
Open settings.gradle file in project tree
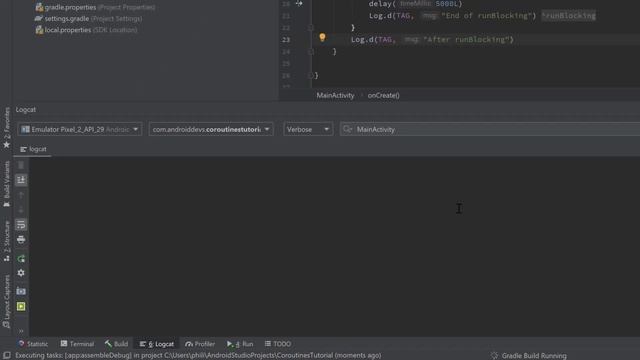coord(67,19)
